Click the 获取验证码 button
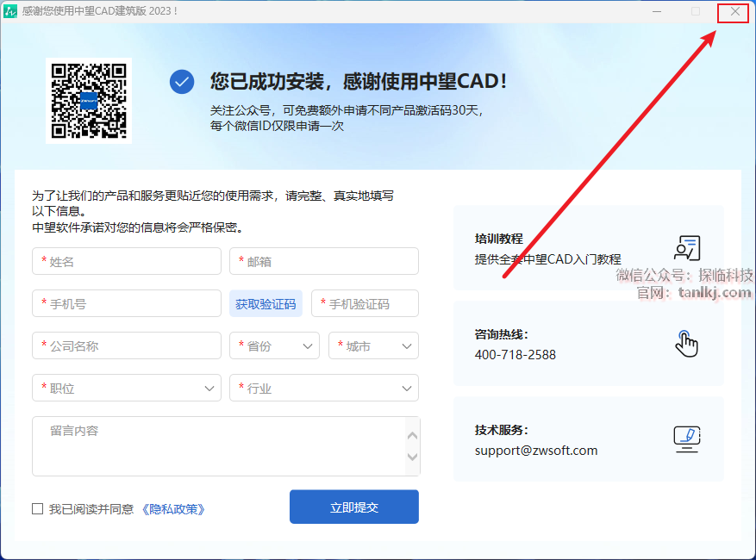 266,303
